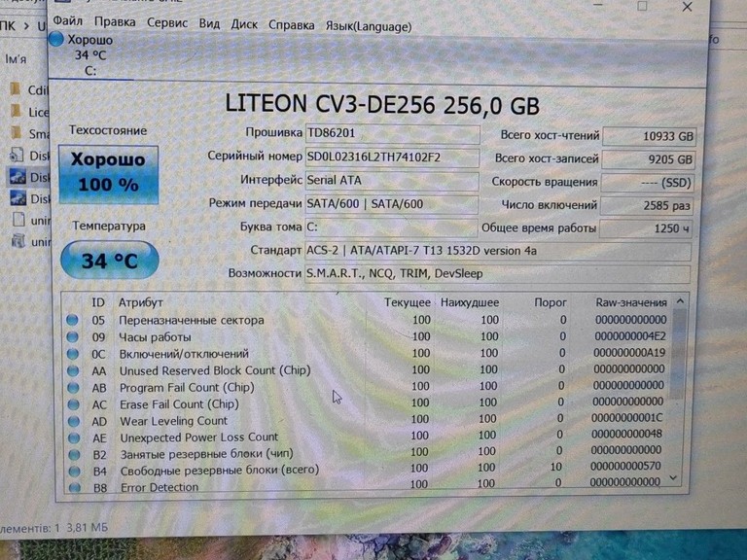Click the attribute list scrollbar thumb
This screenshot has width=747, height=560.
pos(678,352)
